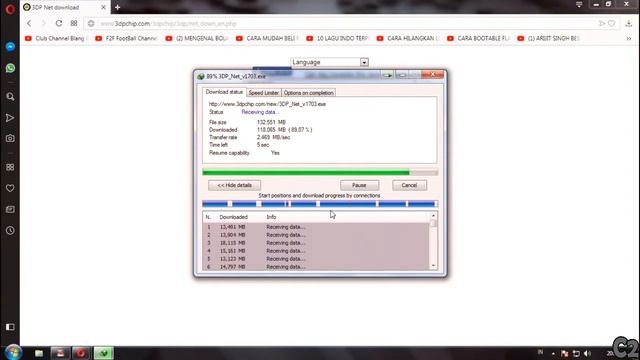This screenshot has width=640, height=360.
Task: Open Speed Dial grid icon near address bar
Action: [x=74, y=24]
